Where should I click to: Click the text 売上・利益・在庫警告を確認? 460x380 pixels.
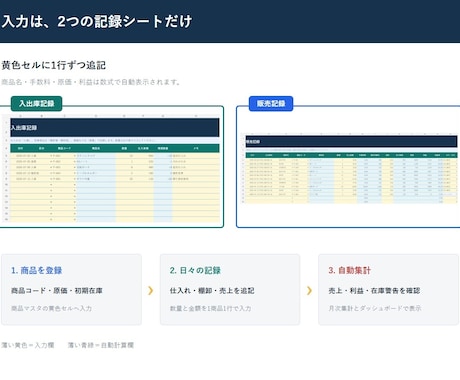pos(374,290)
